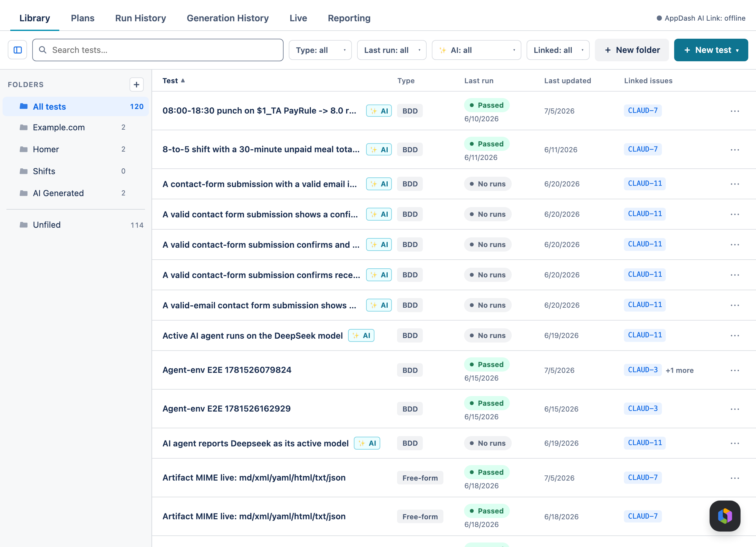Viewport: 756px width, 547px height.
Task: Open row menu for Active AI agent test
Action: point(735,335)
